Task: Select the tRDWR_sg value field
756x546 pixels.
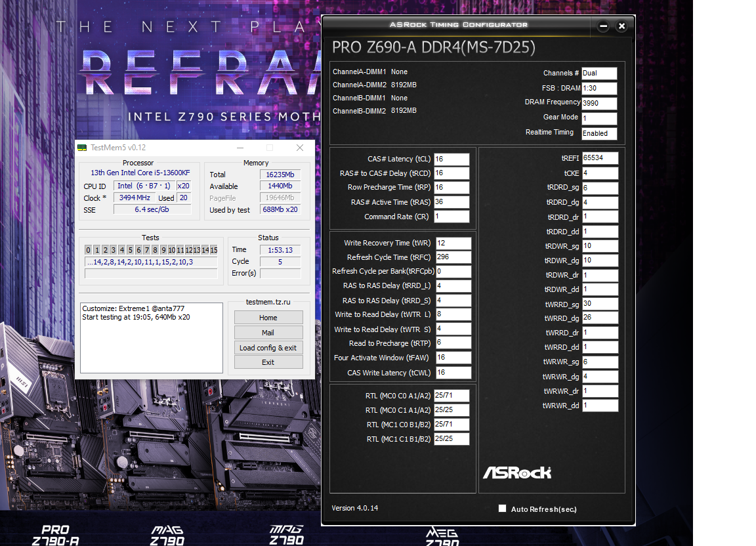Action: pyautogui.click(x=600, y=246)
